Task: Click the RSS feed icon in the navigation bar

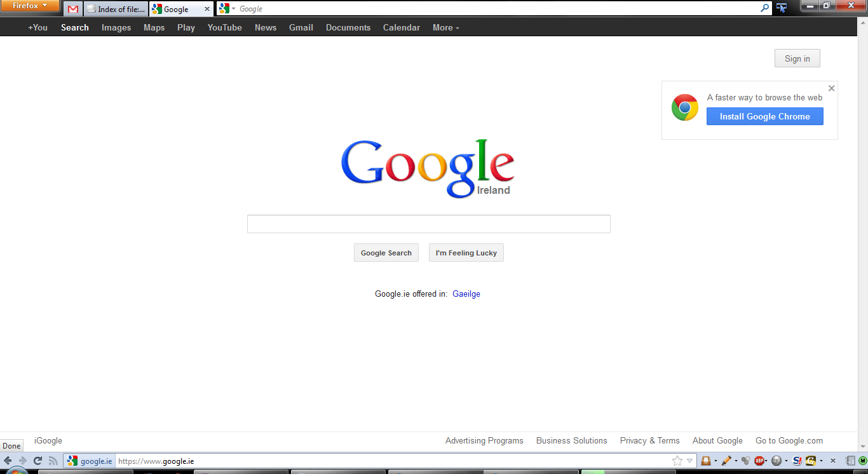Action: [53, 461]
